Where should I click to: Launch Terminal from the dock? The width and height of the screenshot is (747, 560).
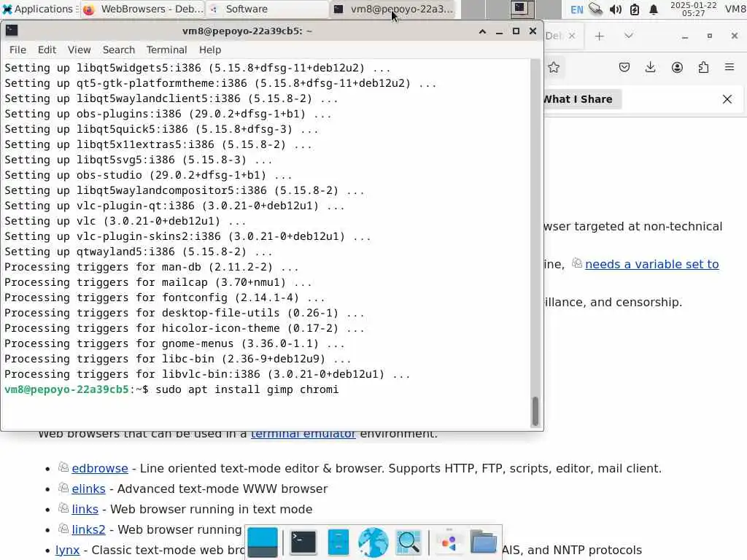click(303, 542)
